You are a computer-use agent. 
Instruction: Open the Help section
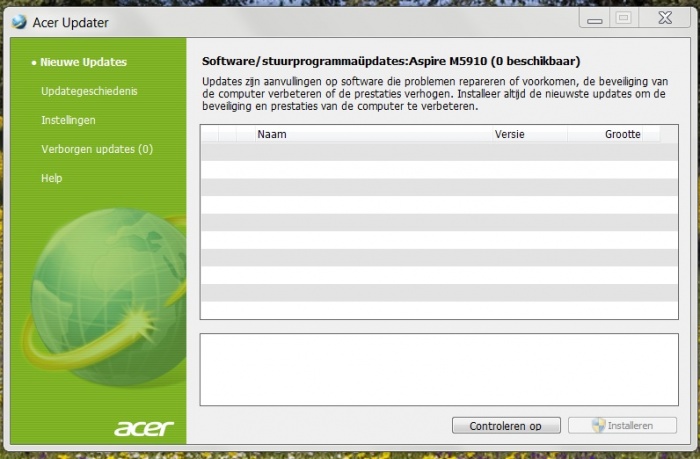pyautogui.click(x=52, y=178)
